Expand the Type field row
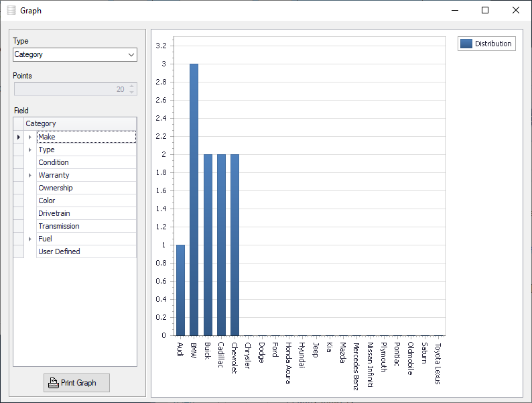The width and height of the screenshot is (532, 403). pyautogui.click(x=30, y=150)
